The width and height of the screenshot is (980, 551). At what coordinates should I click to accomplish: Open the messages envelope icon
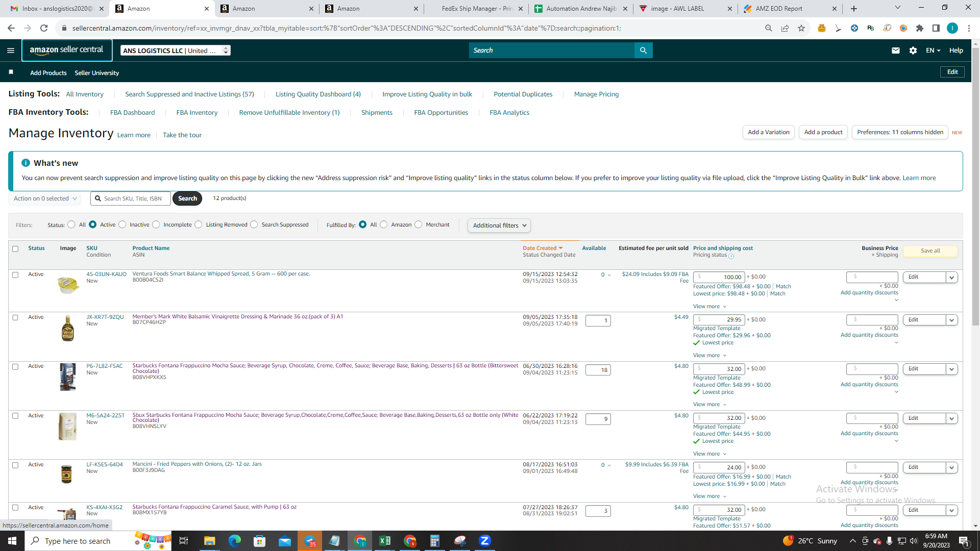[x=895, y=51]
